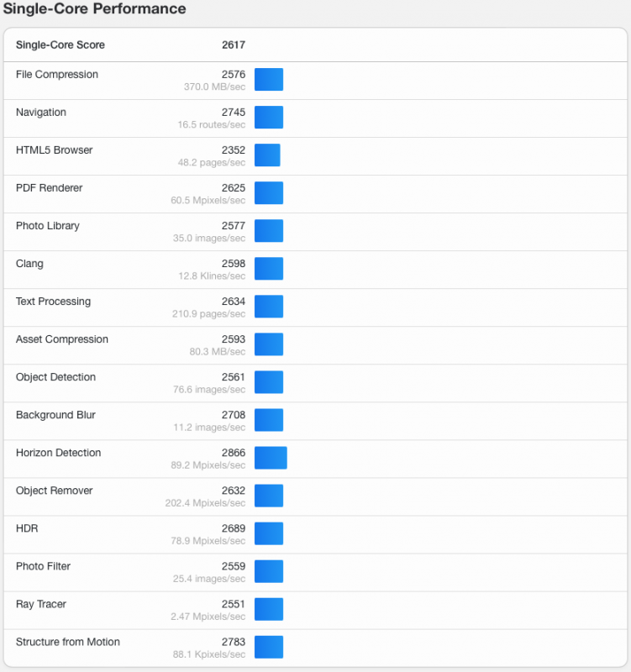Click the HDR row label
The height and width of the screenshot is (672, 631).
click(x=27, y=528)
